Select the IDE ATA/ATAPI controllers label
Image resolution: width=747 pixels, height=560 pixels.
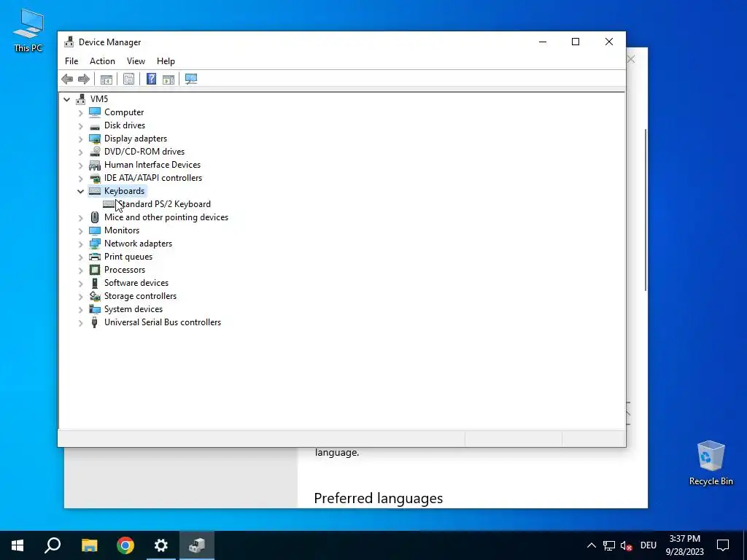coord(153,178)
